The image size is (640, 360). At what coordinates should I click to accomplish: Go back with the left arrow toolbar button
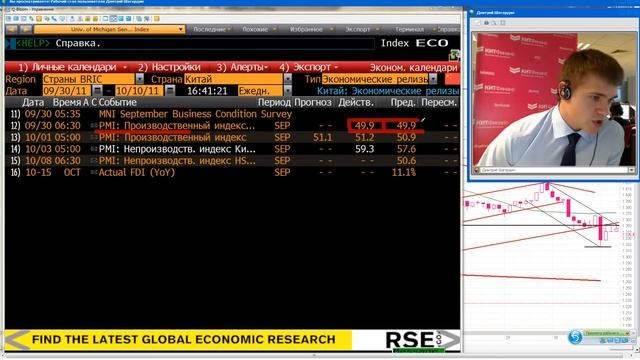click(x=12, y=29)
